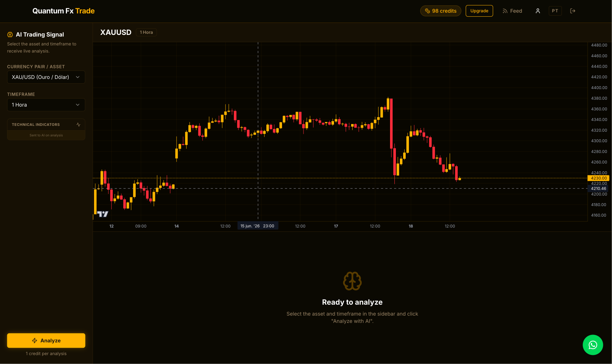Image resolution: width=612 pixels, height=364 pixels.
Task: Click the 09:00 label on time axis
Action: (141, 226)
